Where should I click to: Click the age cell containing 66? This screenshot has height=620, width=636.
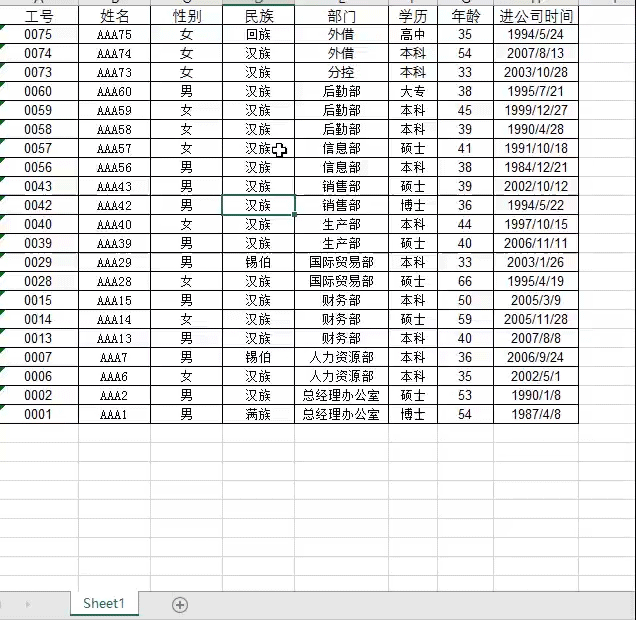466,281
